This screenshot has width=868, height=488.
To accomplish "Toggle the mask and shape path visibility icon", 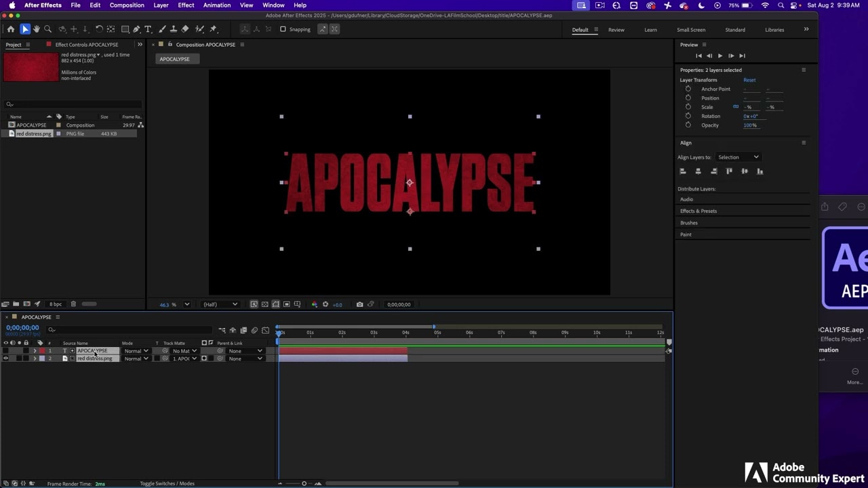I will point(276,304).
